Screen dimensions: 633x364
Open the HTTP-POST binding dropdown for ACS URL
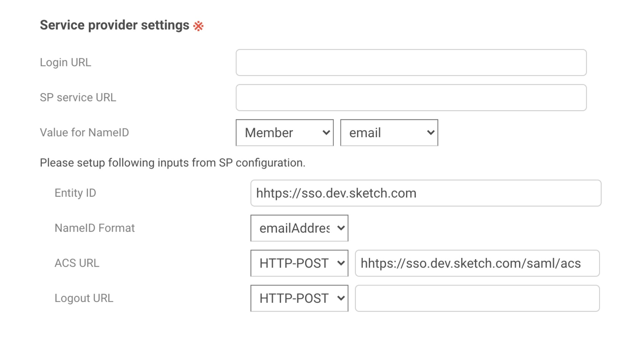(x=299, y=263)
